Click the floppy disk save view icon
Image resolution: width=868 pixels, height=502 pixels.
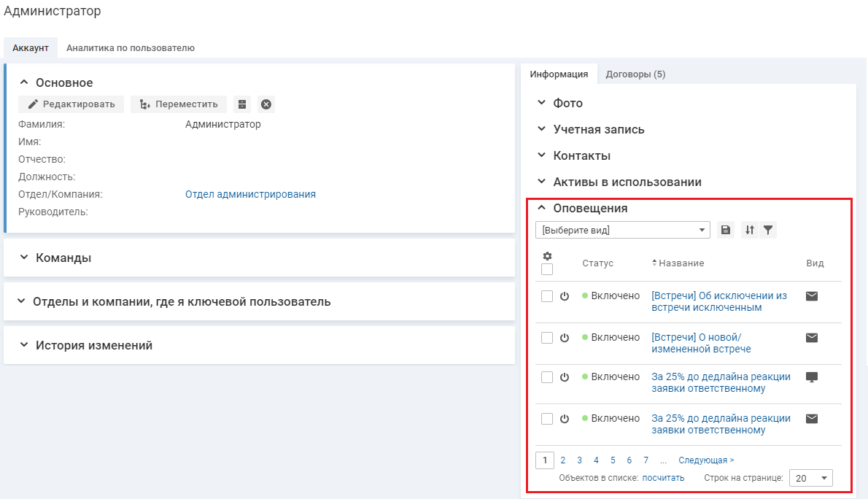click(725, 230)
